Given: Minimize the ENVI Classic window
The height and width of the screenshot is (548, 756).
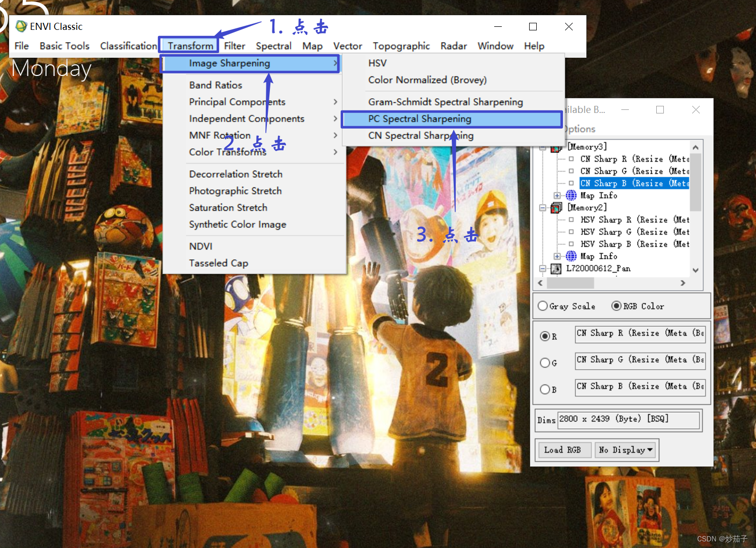Looking at the screenshot, I should [x=498, y=26].
